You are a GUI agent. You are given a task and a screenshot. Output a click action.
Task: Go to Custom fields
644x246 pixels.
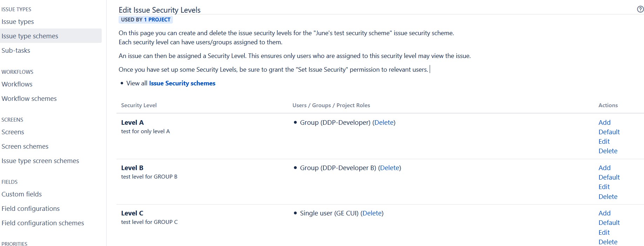pos(21,194)
